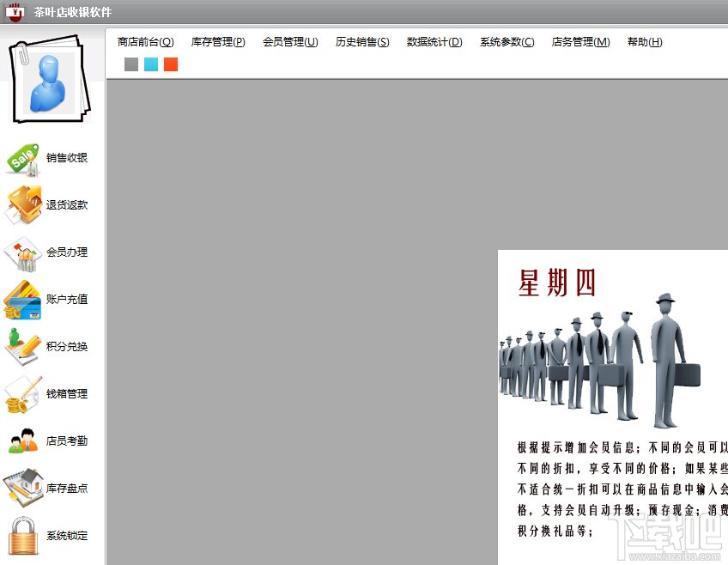Open the 历史销售(S) menu

point(362,42)
